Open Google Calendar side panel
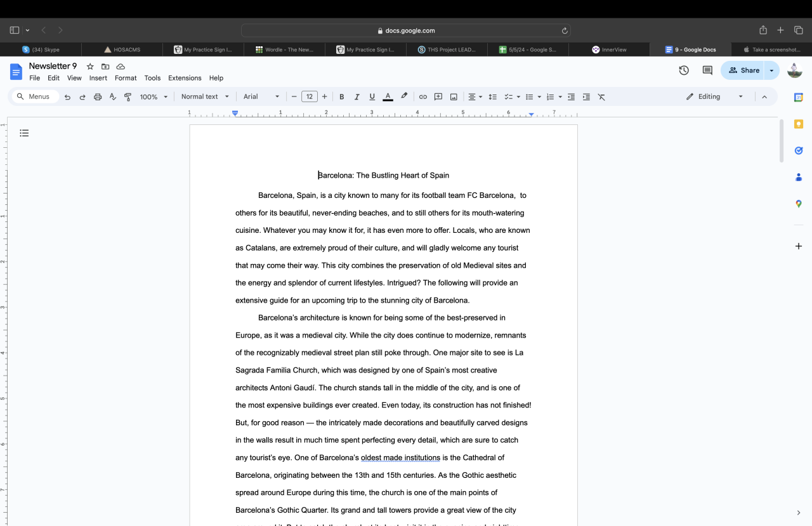The height and width of the screenshot is (526, 812). point(799,97)
